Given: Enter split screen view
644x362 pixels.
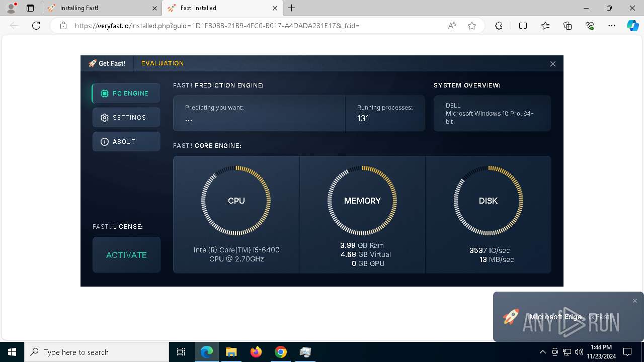Looking at the screenshot, I should (x=523, y=26).
